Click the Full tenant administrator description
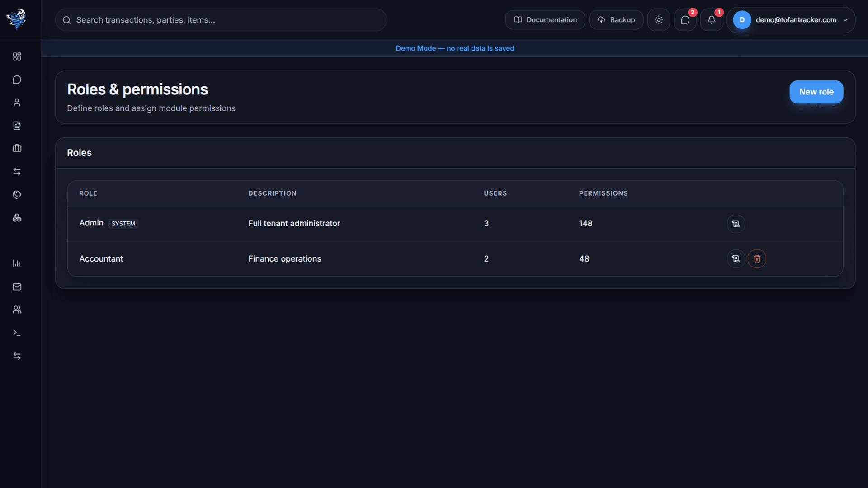The width and height of the screenshot is (868, 488). pyautogui.click(x=294, y=224)
